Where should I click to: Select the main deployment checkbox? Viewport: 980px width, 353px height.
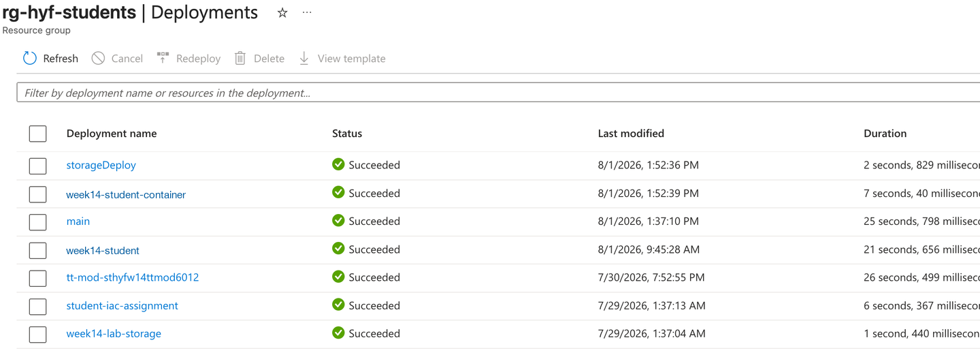(38, 222)
